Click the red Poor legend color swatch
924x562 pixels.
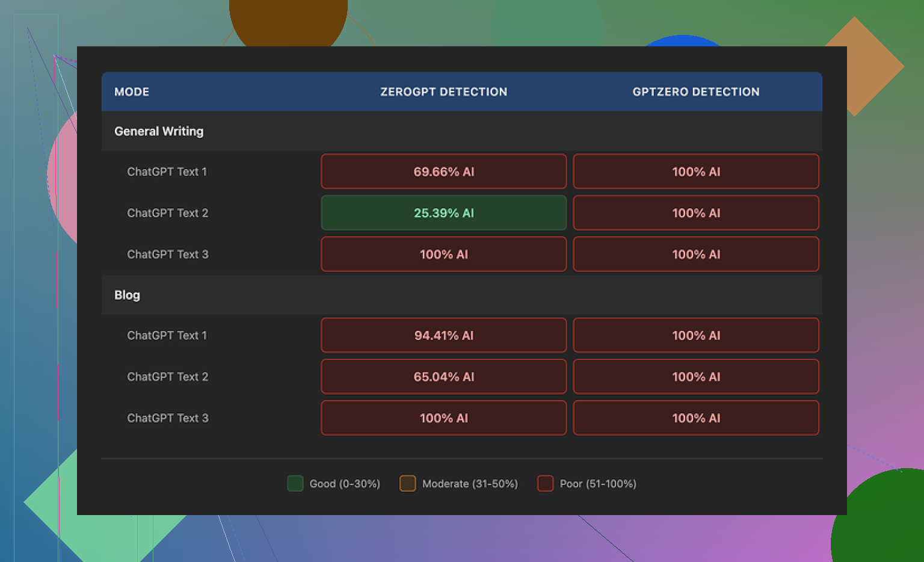(x=545, y=483)
